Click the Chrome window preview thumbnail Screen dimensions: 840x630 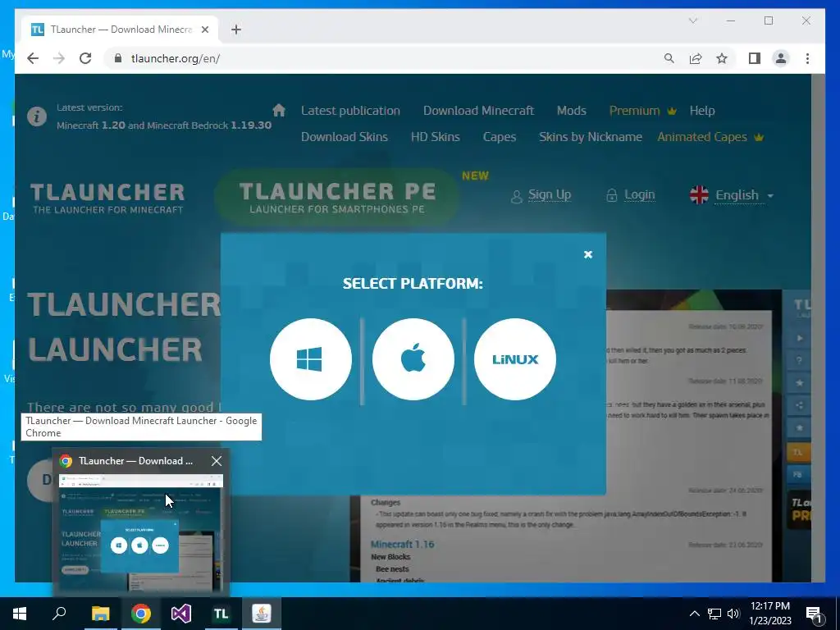tap(141, 532)
